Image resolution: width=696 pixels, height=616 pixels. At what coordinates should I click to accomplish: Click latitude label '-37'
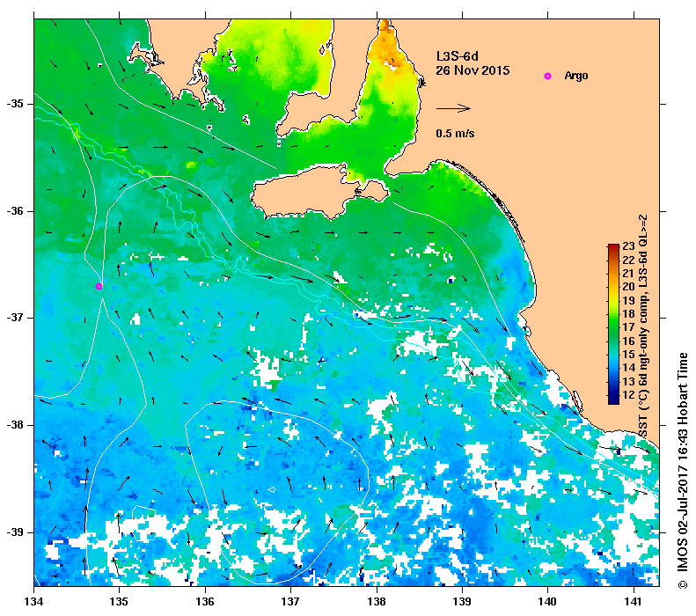point(15,318)
